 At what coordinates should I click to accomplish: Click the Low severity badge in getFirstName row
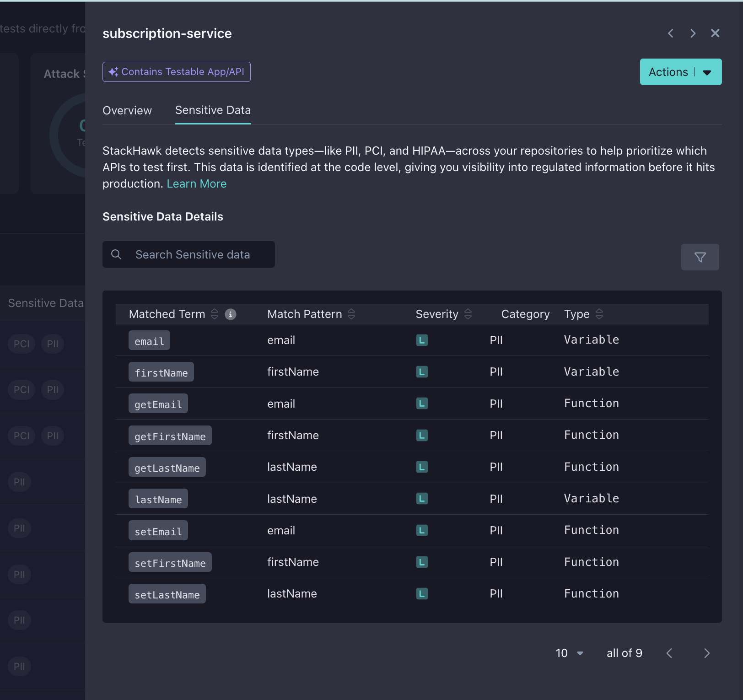422,435
